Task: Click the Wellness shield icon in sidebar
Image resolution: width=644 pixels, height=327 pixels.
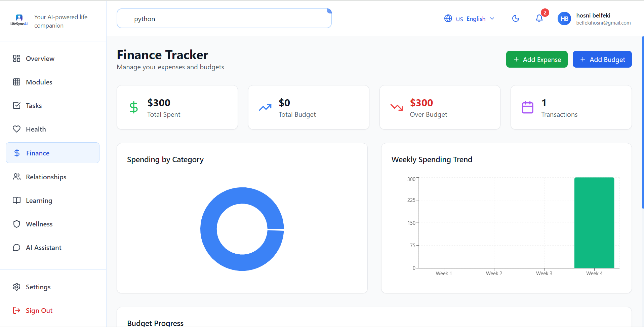Action: [x=16, y=224]
